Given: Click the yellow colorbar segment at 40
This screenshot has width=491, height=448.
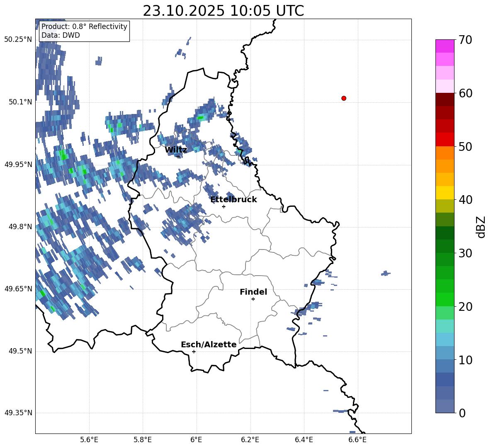Looking at the screenshot, I should [445, 193].
